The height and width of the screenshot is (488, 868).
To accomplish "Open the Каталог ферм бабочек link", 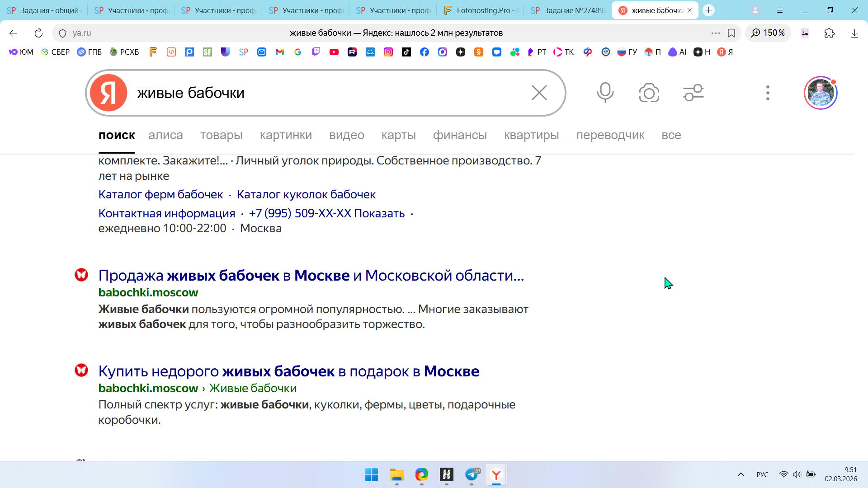I will [160, 194].
